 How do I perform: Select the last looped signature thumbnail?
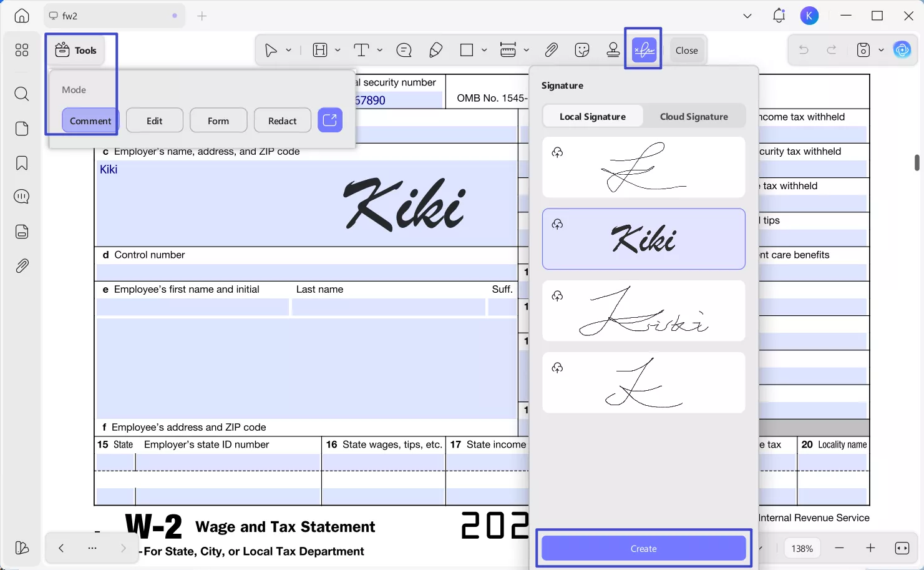644,383
